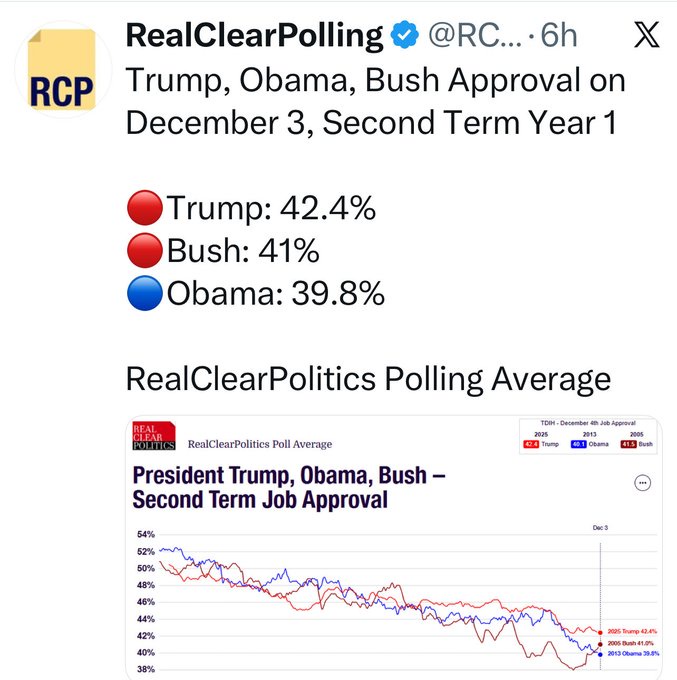Select the 2005 Bush 41.0% endpoint label
This screenshot has height=680, width=677.
(632, 644)
